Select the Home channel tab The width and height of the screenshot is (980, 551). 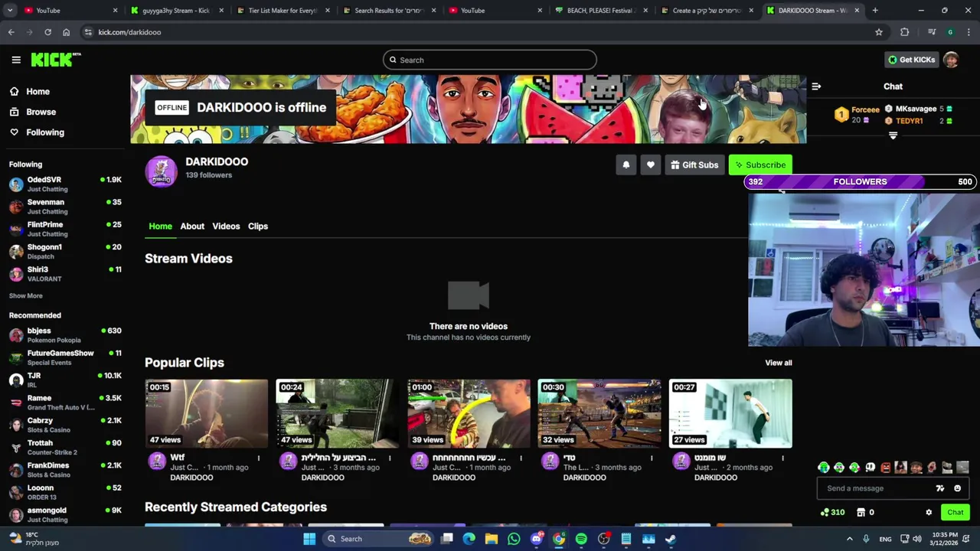pos(160,226)
